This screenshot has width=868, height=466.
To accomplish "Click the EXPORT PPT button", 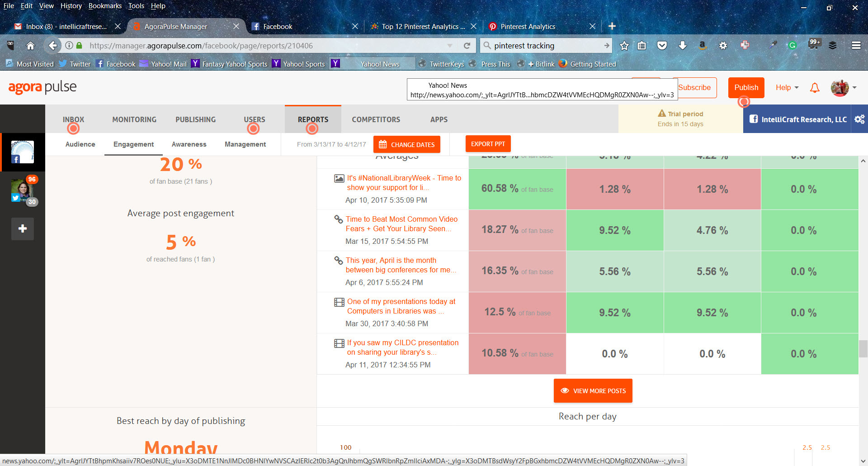I will (488, 144).
